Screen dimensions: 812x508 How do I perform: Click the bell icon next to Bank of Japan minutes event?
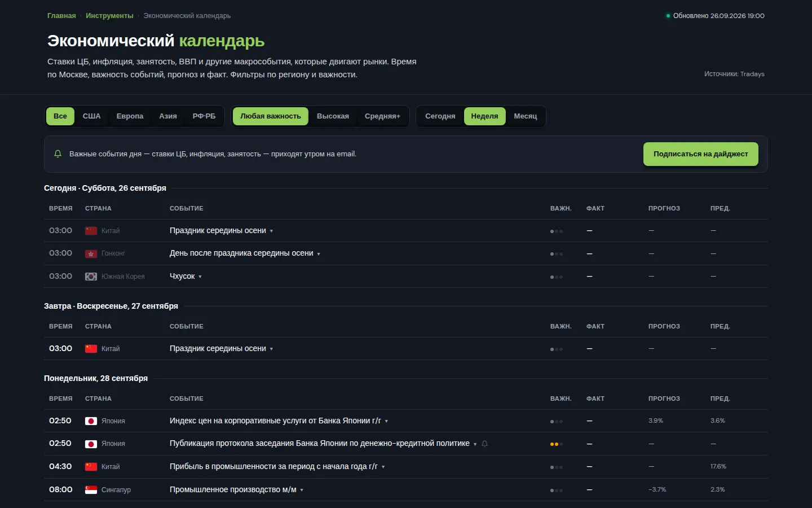484,444
